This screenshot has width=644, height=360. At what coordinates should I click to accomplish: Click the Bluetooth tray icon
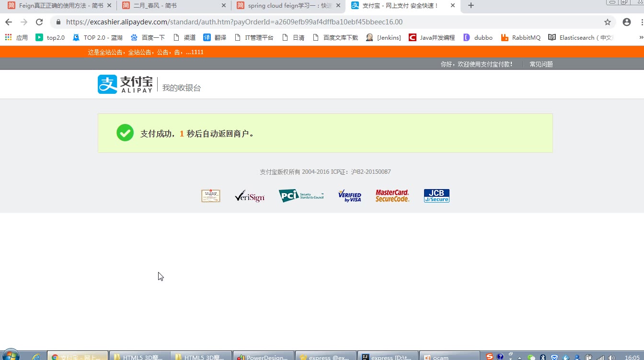click(543, 357)
